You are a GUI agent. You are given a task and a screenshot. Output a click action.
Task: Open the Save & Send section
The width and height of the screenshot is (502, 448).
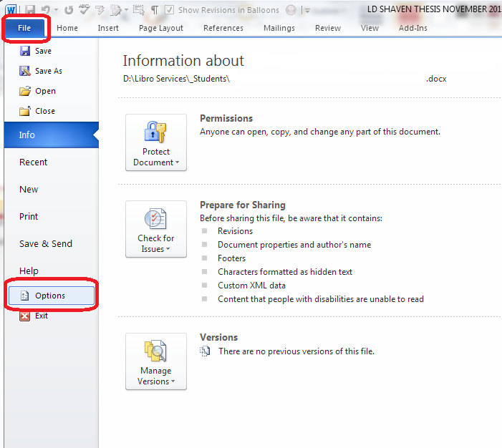(46, 244)
